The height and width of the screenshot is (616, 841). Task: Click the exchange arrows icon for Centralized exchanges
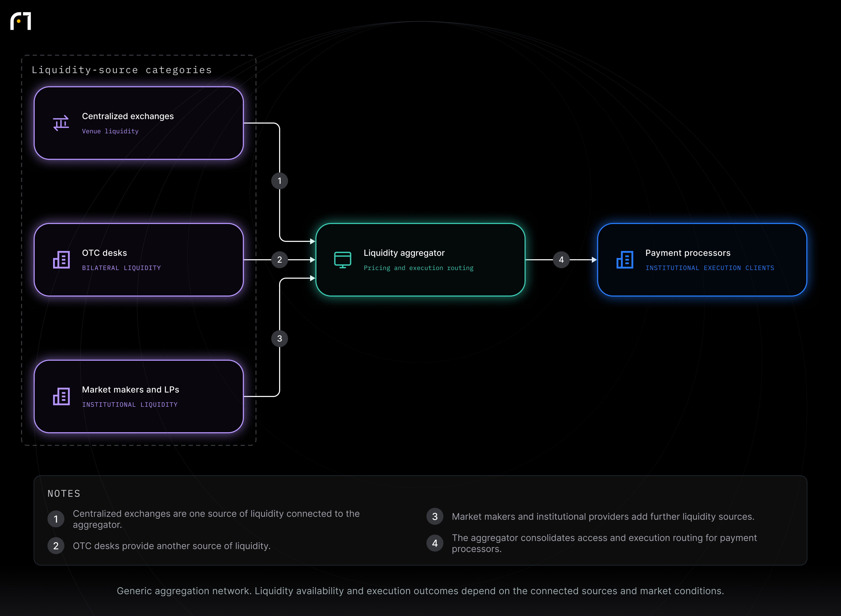click(61, 123)
